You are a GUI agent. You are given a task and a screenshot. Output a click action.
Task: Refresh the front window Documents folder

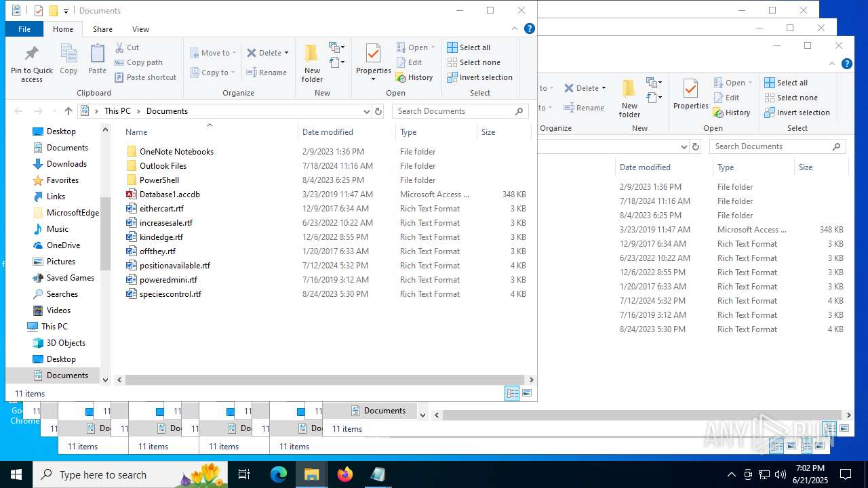pyautogui.click(x=378, y=111)
